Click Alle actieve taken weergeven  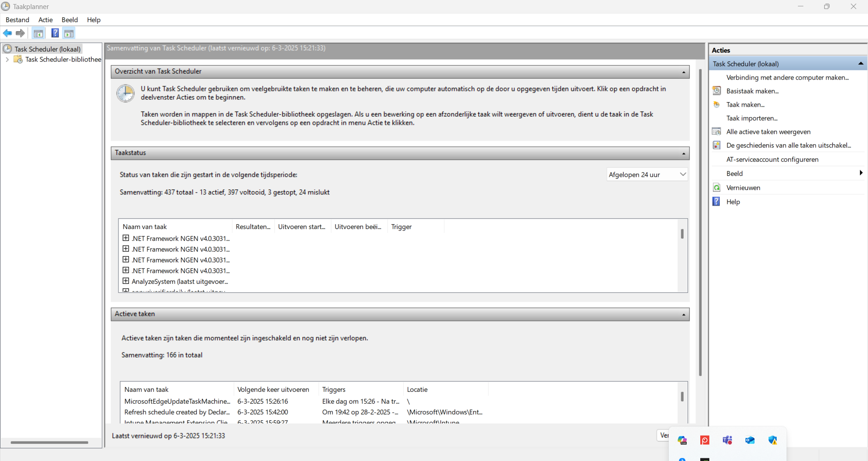(768, 132)
